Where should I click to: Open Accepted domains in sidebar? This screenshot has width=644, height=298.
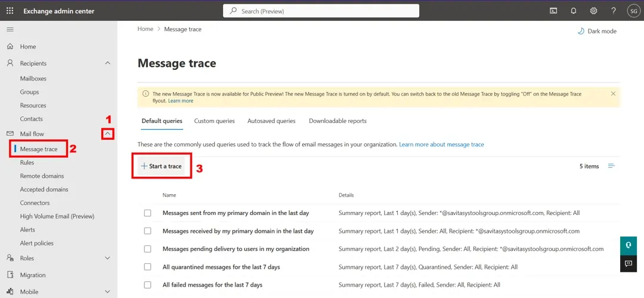click(x=44, y=189)
